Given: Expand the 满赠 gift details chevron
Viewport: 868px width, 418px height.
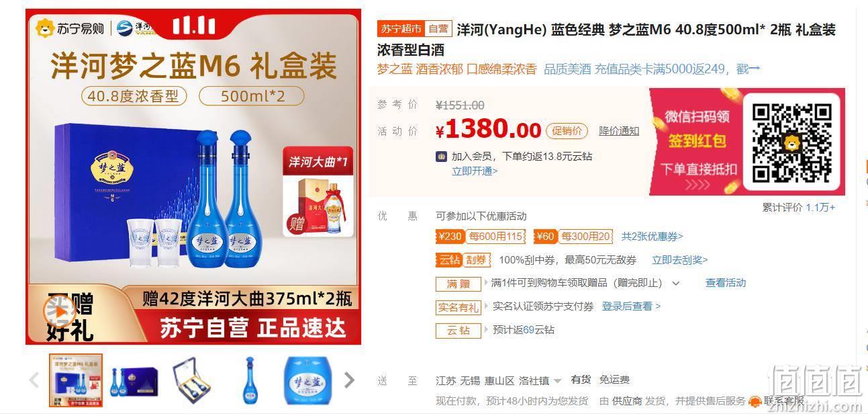Looking at the screenshot, I should (676, 283).
